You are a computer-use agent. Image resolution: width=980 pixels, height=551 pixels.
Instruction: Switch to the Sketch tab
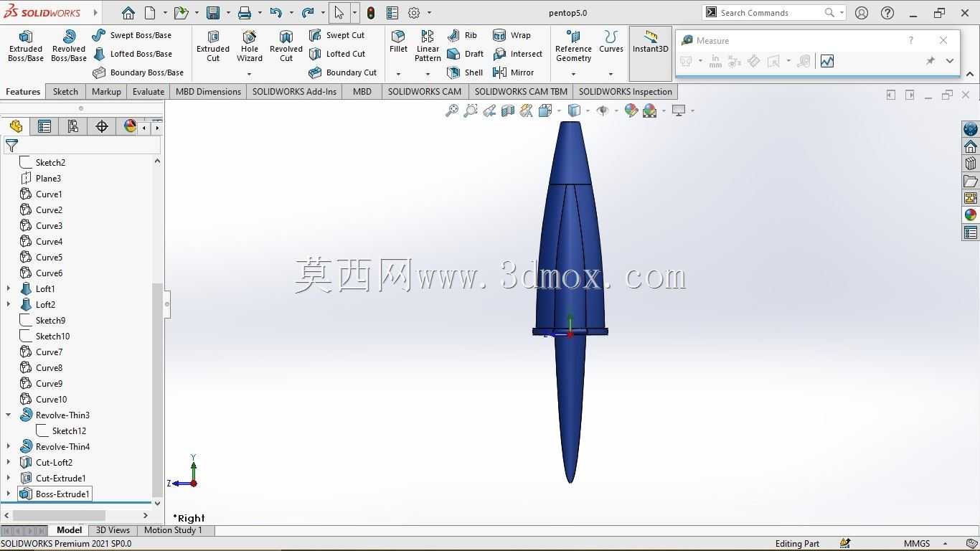(65, 91)
